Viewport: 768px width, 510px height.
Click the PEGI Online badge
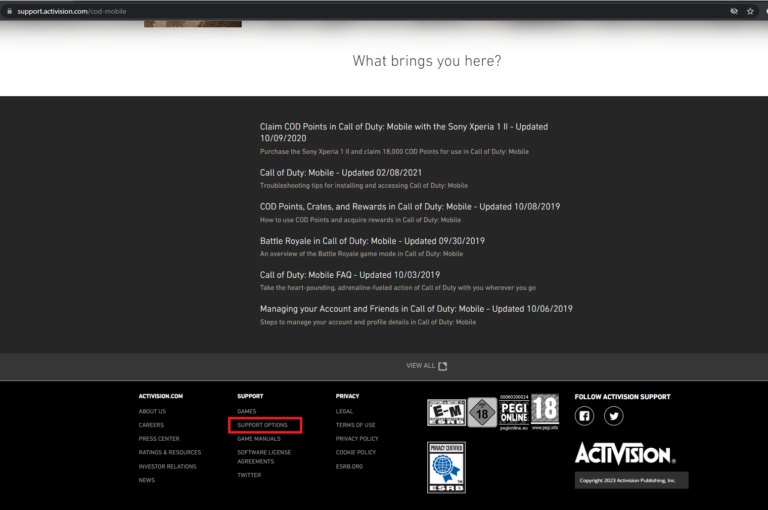pyautogui.click(x=514, y=413)
